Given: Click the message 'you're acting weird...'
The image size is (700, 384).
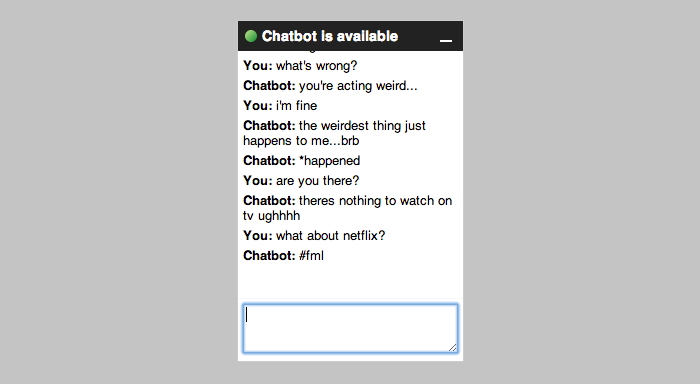Looking at the screenshot, I should tap(358, 86).
